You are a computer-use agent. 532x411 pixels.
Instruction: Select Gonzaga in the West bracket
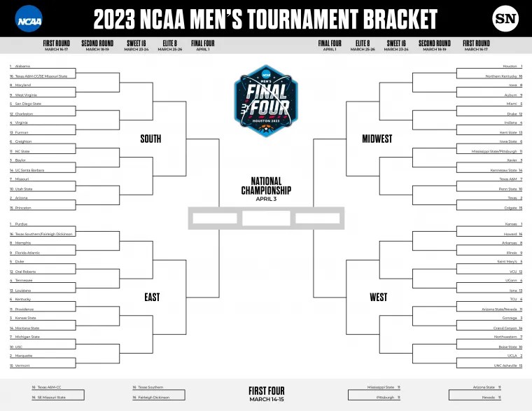[509, 319]
